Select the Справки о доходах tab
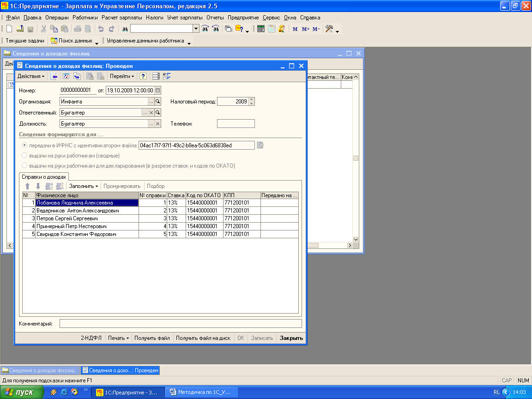532x399 pixels. pyautogui.click(x=44, y=177)
